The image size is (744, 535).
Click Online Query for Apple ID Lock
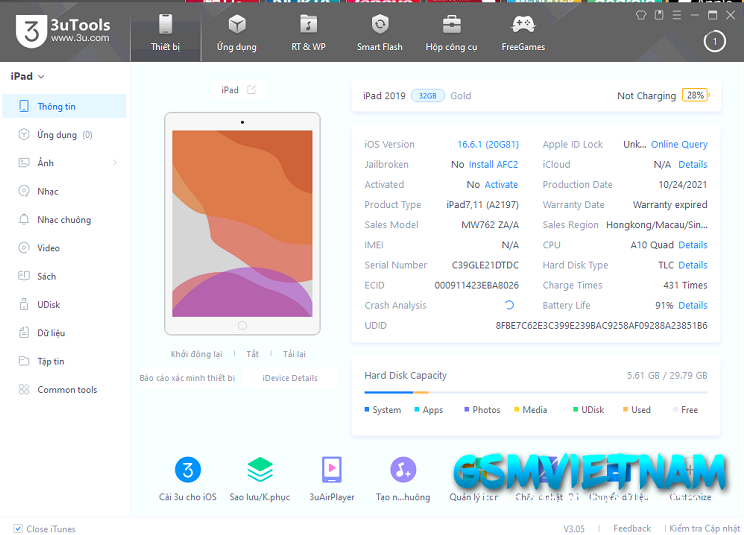click(679, 144)
